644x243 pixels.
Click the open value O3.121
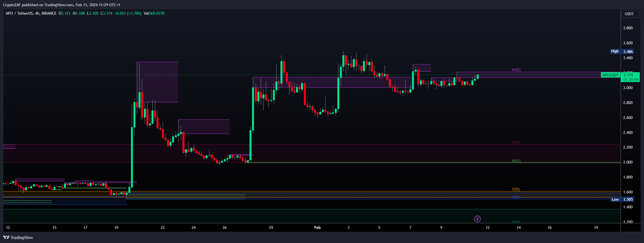pos(64,13)
